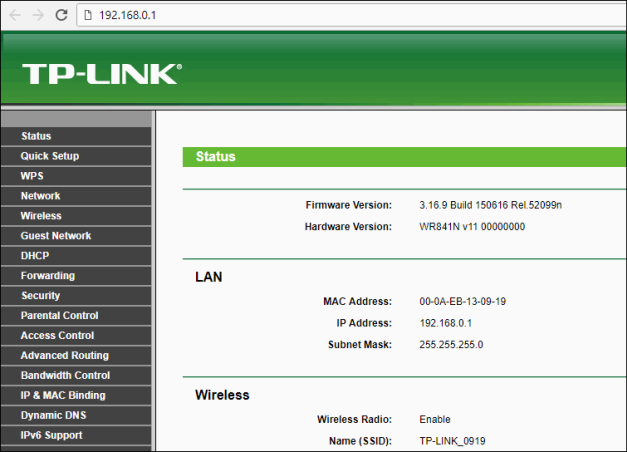Go to Guest Network settings
This screenshot has width=627, height=452.
pyautogui.click(x=76, y=236)
